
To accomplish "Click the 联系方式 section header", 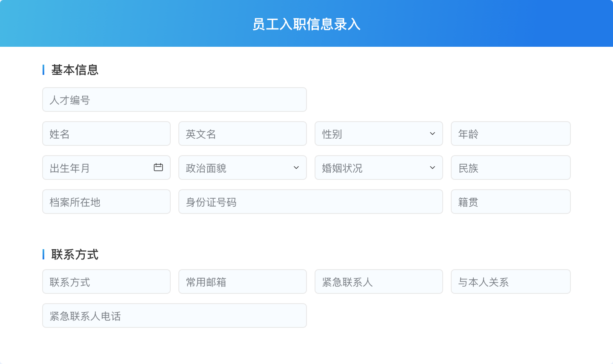I will [74, 254].
